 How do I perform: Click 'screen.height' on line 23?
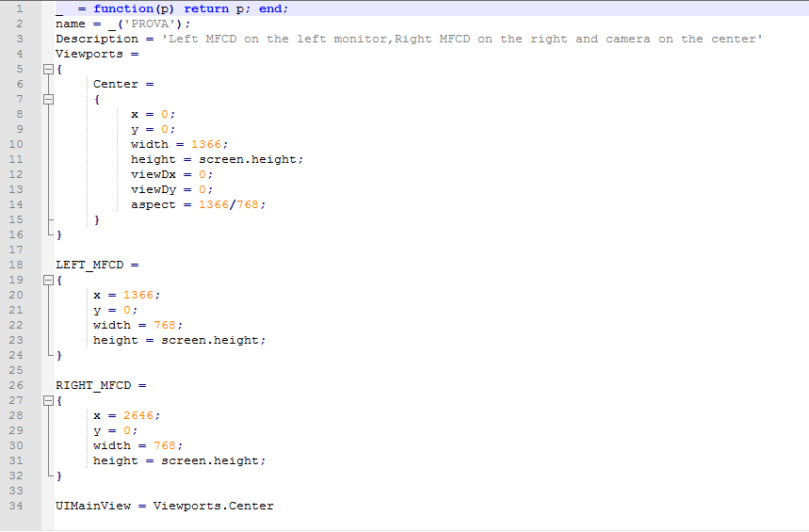pos(211,340)
